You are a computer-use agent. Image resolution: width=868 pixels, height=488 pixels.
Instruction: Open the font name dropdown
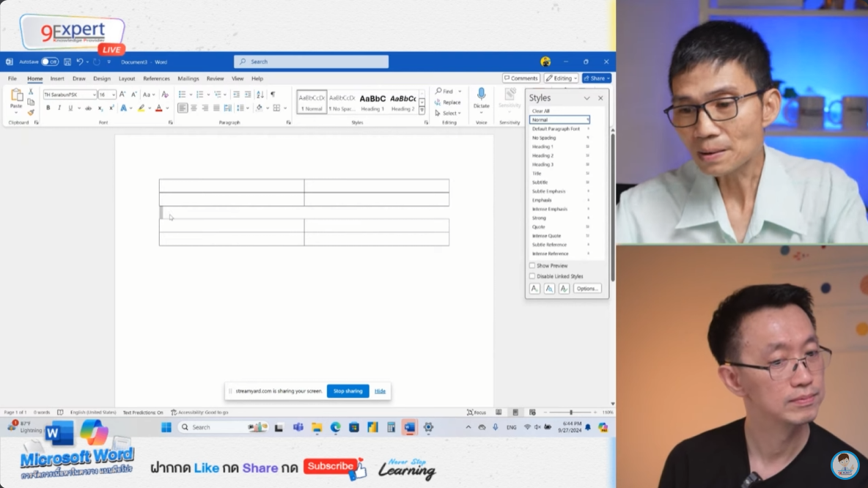pos(94,95)
